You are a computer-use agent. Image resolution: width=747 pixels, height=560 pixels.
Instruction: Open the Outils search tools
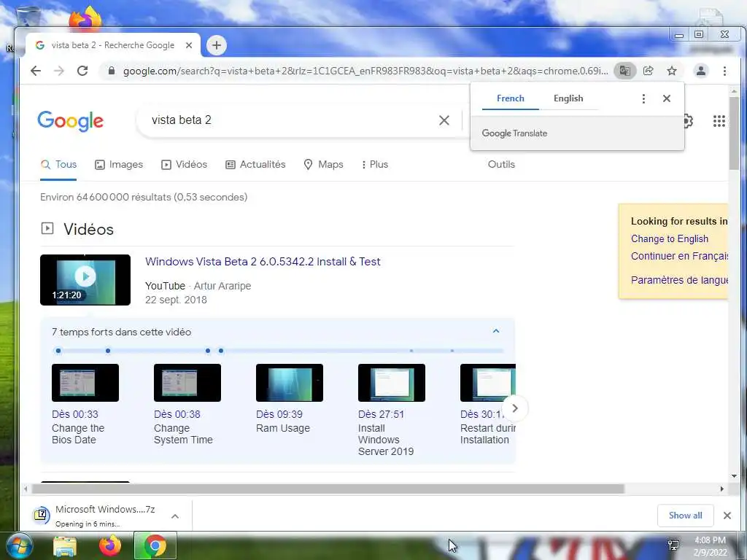coord(501,165)
